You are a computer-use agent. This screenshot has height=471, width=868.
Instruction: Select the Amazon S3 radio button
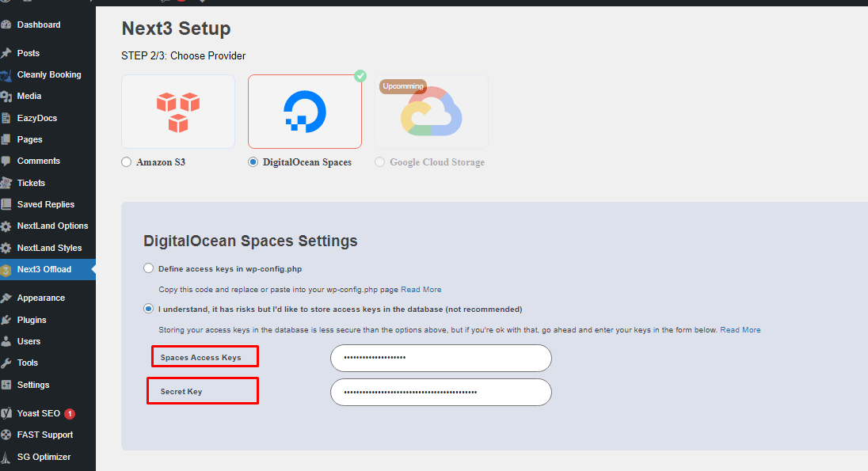[126, 161]
